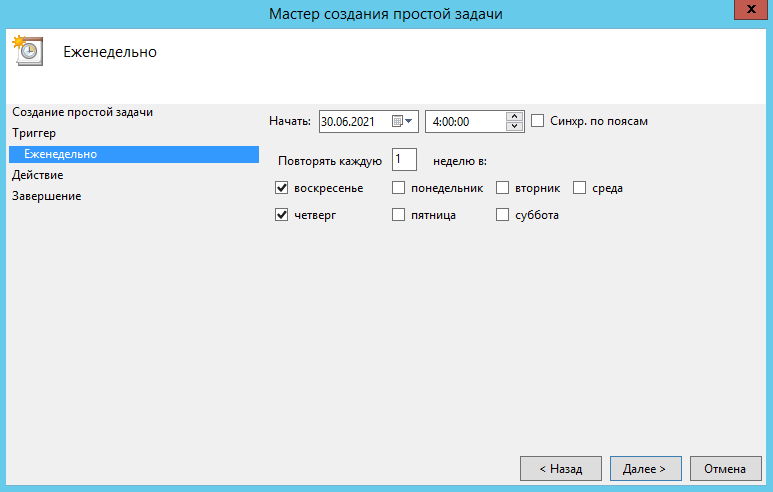Click the task scheduler clock icon
The height and width of the screenshot is (492, 773).
(x=27, y=51)
